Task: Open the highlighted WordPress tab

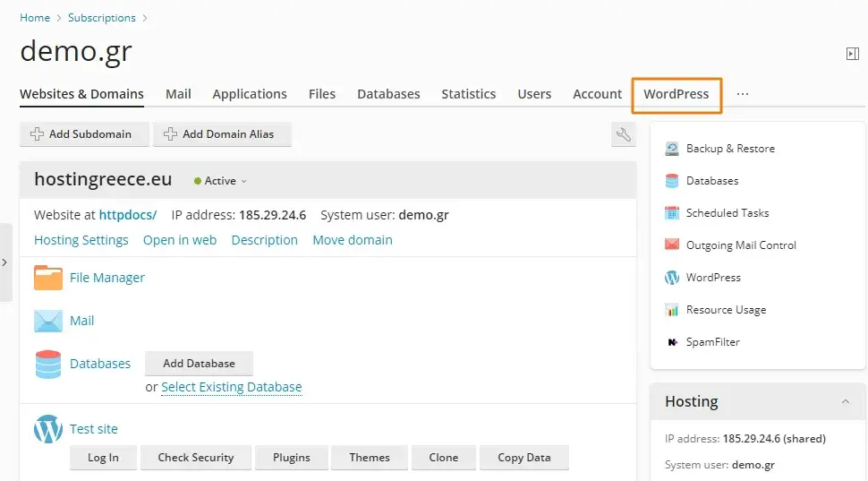Action: click(x=677, y=94)
